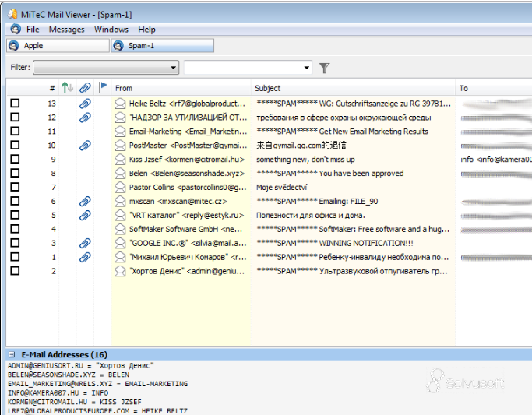The image size is (532, 415).
Task: Check the box for message 7
Action: [x=15, y=187]
